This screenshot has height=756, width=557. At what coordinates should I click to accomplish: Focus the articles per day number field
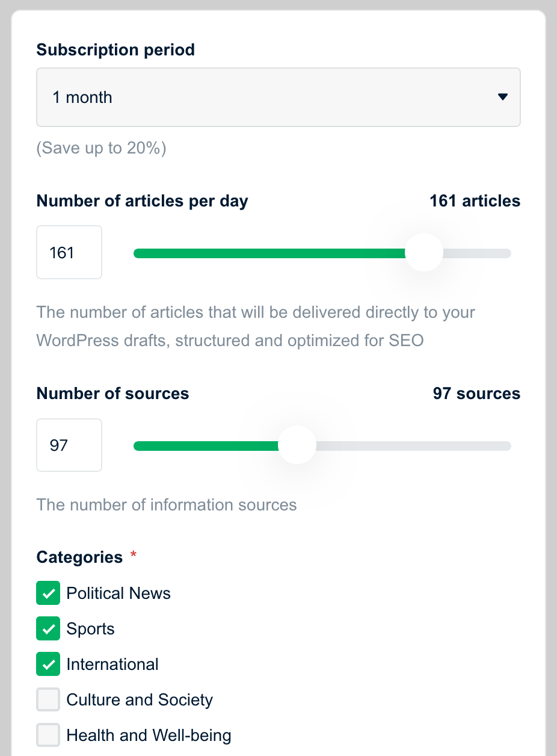pos(69,252)
